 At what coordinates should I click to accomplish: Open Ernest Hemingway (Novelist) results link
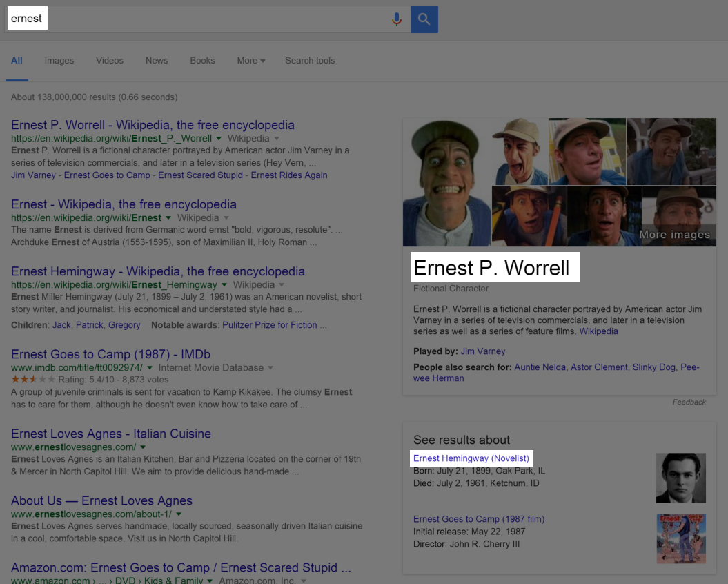click(471, 458)
